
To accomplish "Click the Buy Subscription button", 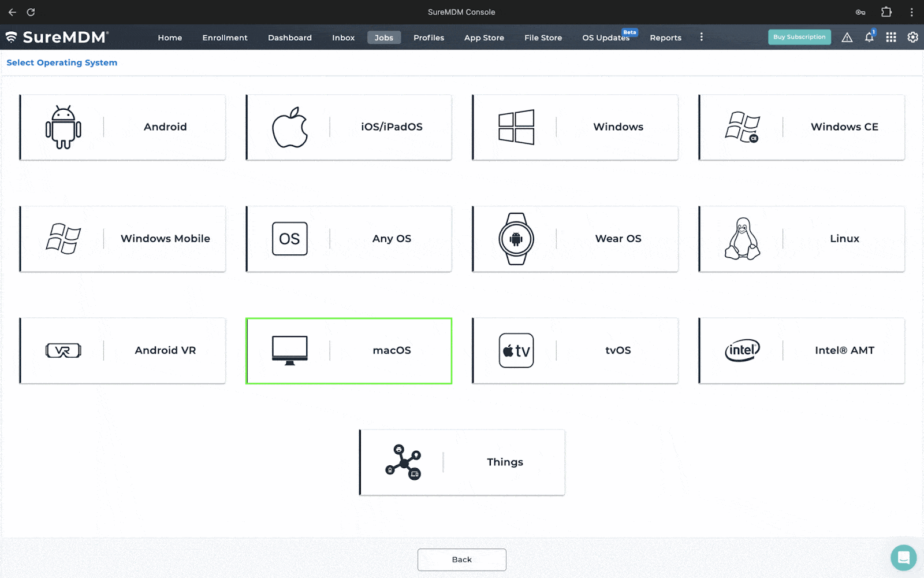I will coord(799,37).
